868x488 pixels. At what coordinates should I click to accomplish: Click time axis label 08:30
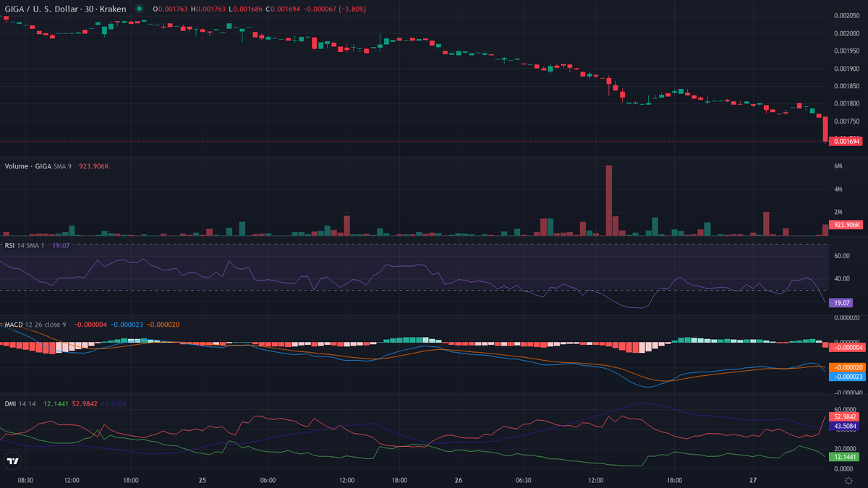click(25, 480)
